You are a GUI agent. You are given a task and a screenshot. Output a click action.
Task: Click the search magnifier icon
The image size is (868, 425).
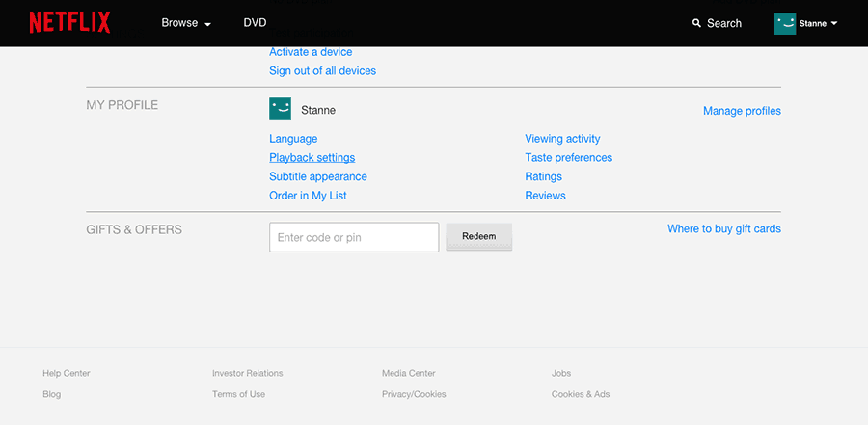click(696, 23)
